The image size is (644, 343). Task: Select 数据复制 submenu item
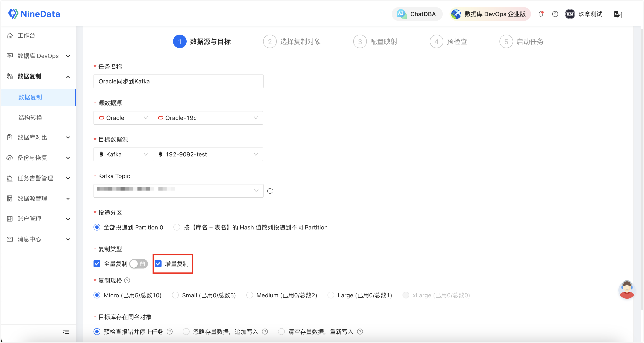38,97
